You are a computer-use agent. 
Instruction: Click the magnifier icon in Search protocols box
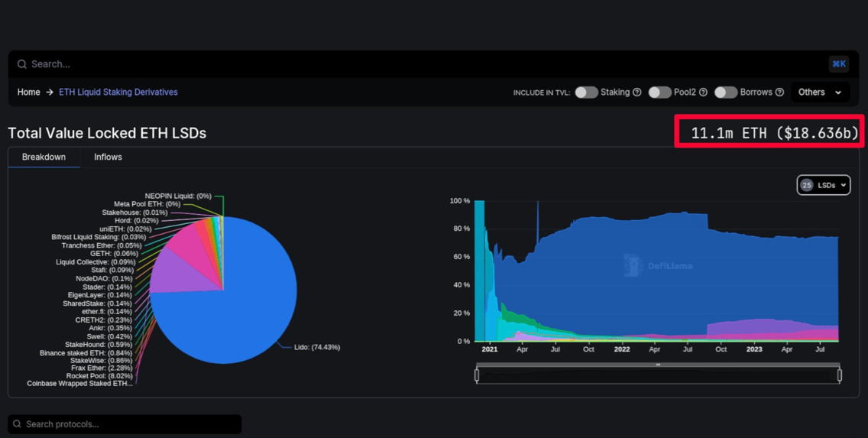click(17, 424)
